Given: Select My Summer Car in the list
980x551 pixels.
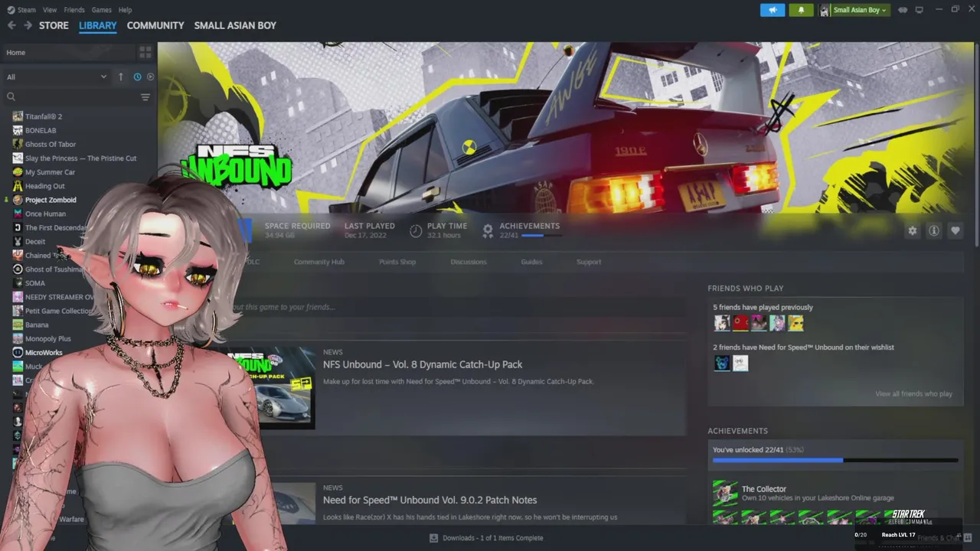Looking at the screenshot, I should click(50, 172).
